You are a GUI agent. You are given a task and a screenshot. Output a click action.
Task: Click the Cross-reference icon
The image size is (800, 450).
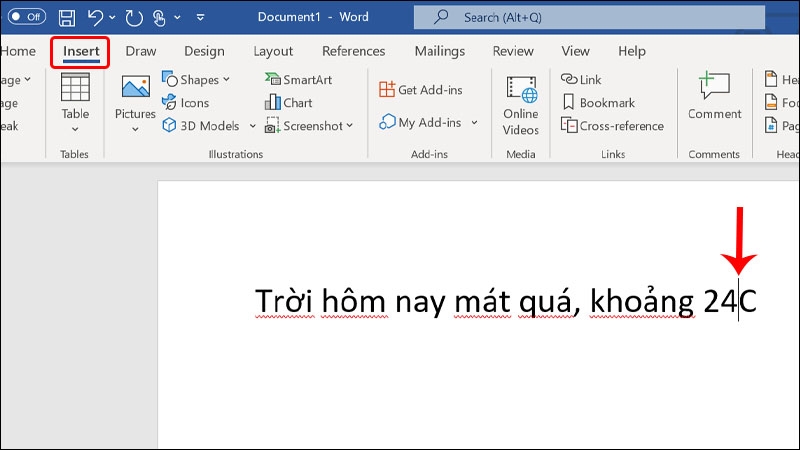(x=569, y=125)
